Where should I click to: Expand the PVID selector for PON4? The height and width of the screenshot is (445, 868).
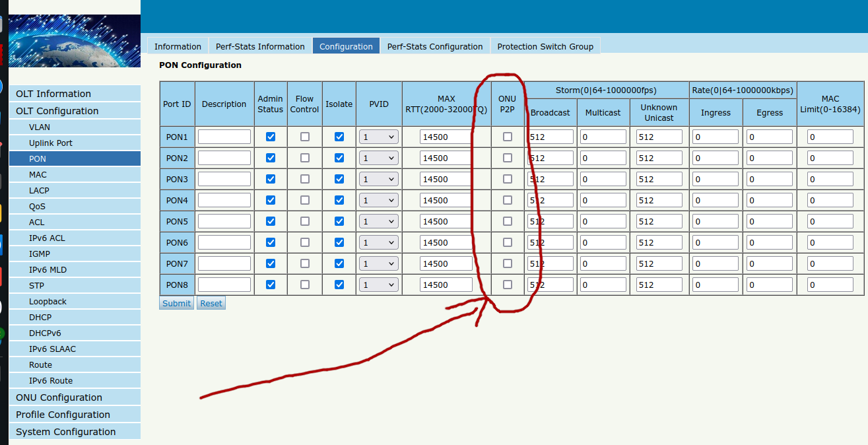pos(379,200)
